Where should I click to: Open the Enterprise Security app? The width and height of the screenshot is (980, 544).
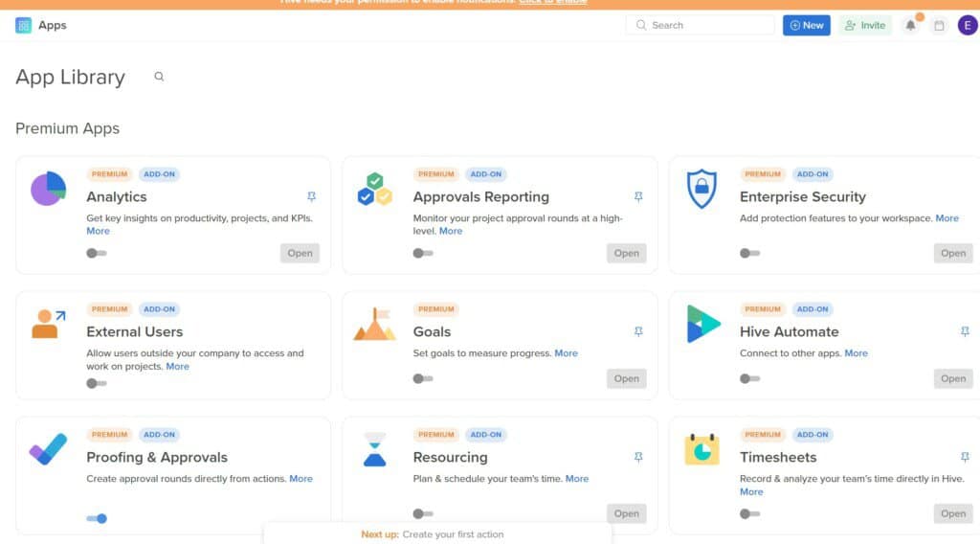coord(953,253)
